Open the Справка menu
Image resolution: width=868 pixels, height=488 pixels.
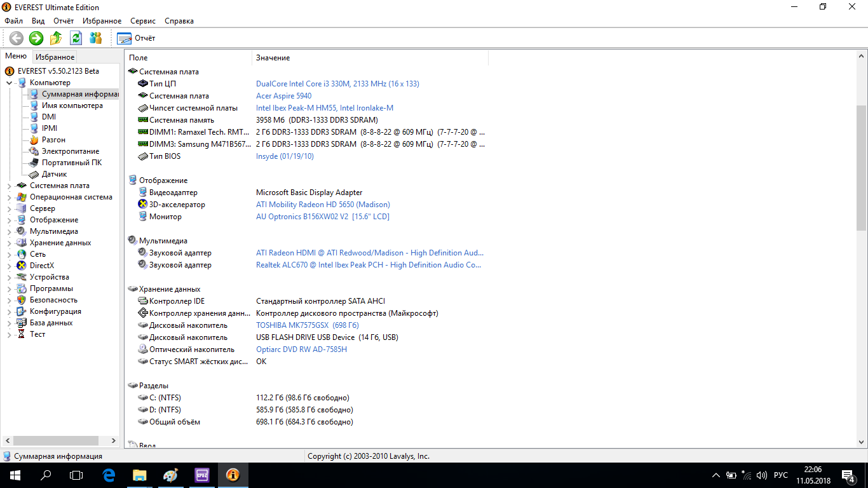click(179, 21)
